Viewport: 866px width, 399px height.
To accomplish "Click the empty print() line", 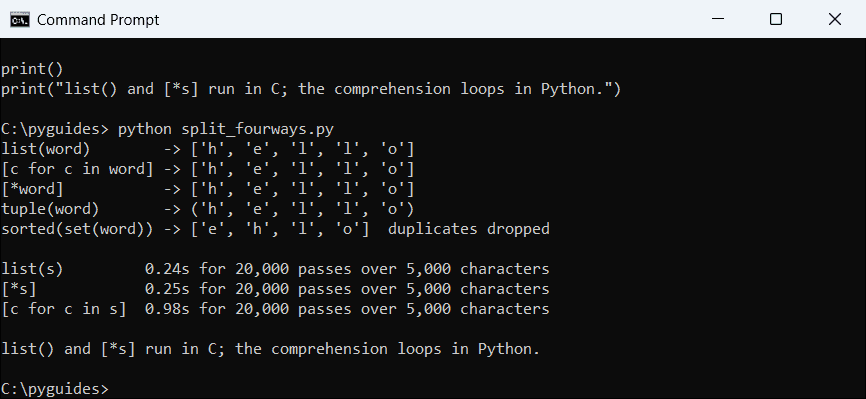I will pyautogui.click(x=32, y=70).
